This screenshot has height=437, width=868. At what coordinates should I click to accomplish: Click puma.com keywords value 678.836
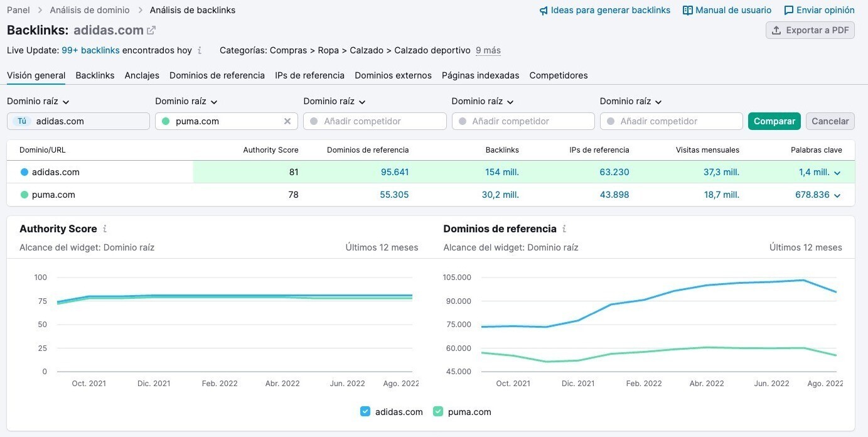click(x=812, y=195)
